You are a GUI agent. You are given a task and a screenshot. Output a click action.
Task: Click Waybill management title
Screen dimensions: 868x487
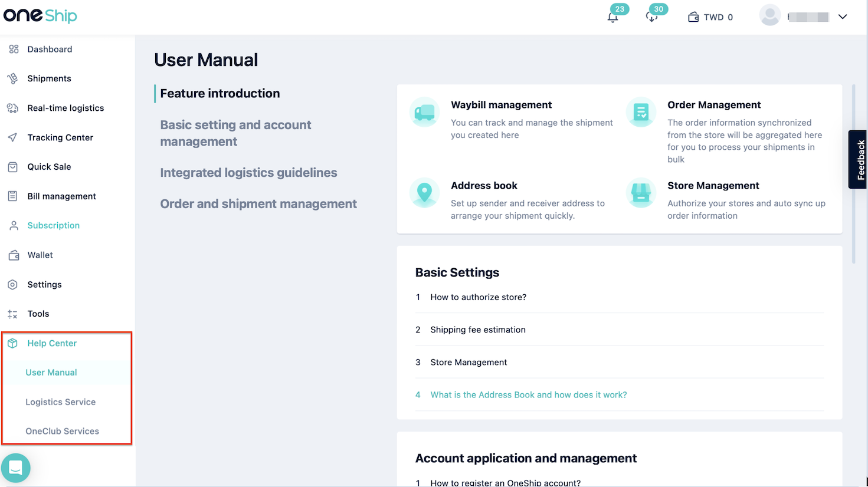tap(501, 105)
